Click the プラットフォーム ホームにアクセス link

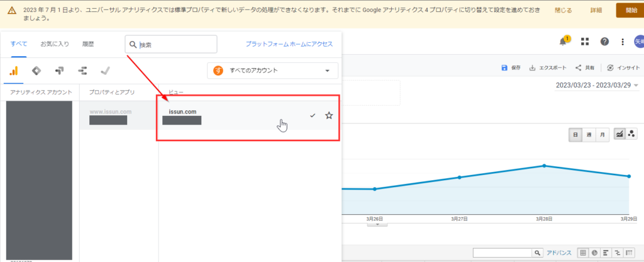pyautogui.click(x=289, y=44)
